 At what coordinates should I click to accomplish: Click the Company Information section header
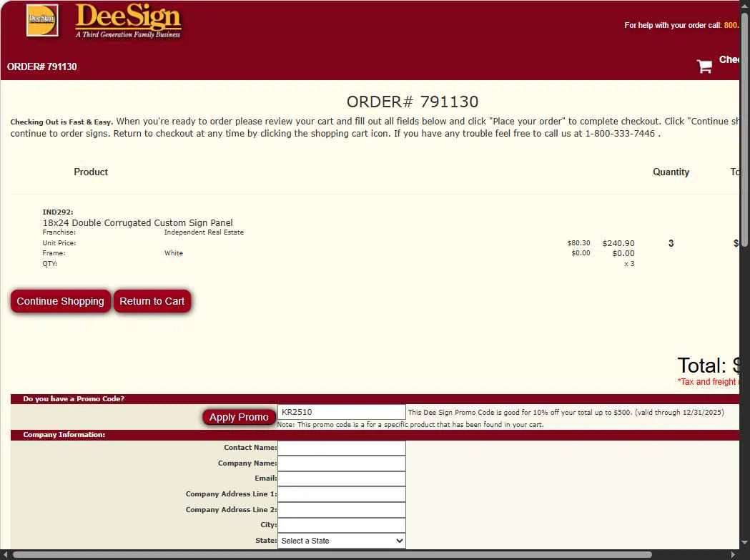pos(64,435)
